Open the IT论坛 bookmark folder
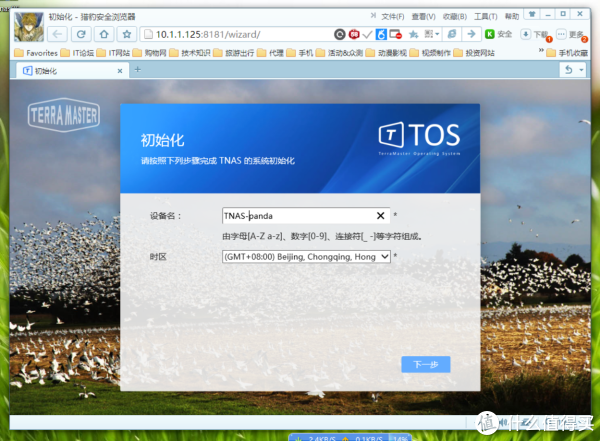Screen dimensions: 600x441 (77, 53)
